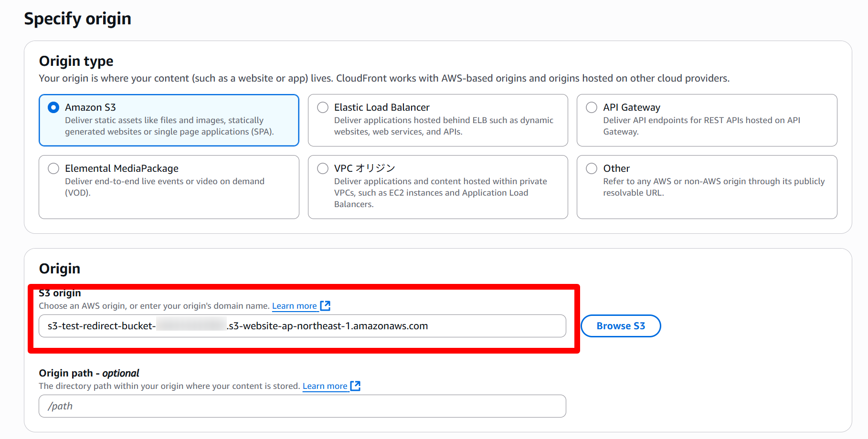Image resolution: width=868 pixels, height=439 pixels.
Task: Choose Elastic Load Balancer as origin type
Action: pyautogui.click(x=323, y=107)
